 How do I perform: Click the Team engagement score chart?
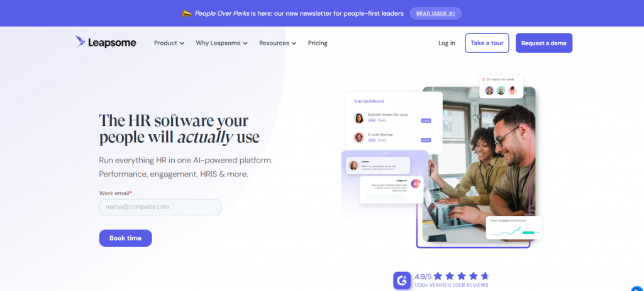[513, 231]
